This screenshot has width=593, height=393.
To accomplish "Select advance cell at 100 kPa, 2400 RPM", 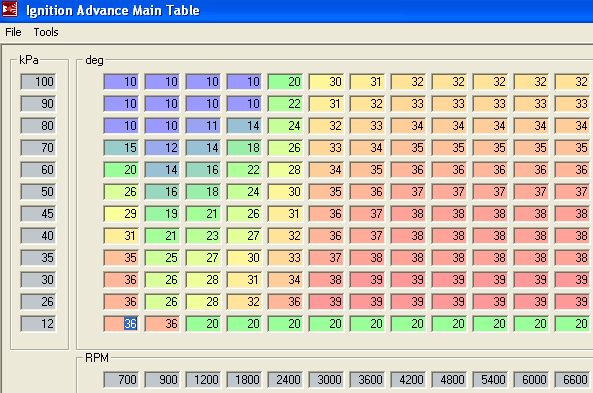I will tap(285, 82).
